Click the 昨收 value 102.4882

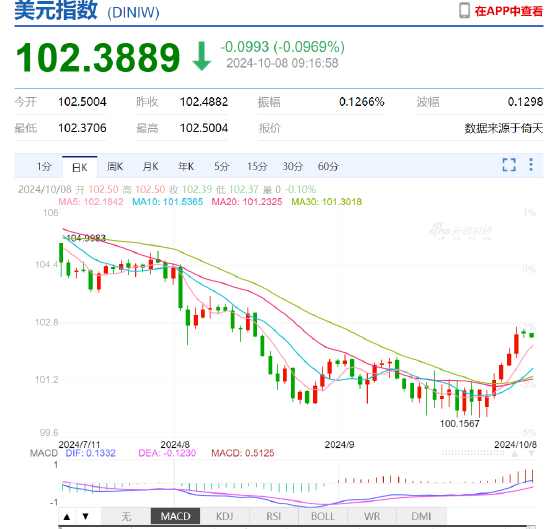[204, 102]
